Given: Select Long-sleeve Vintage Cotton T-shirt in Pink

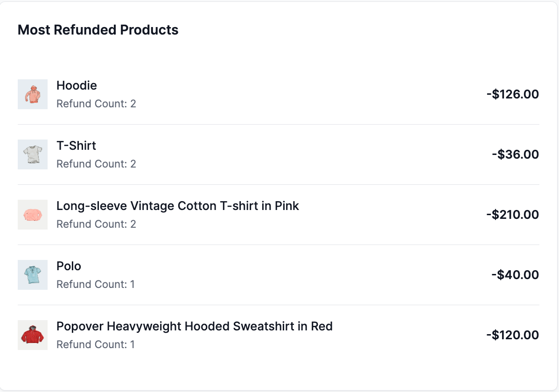Looking at the screenshot, I should (177, 206).
